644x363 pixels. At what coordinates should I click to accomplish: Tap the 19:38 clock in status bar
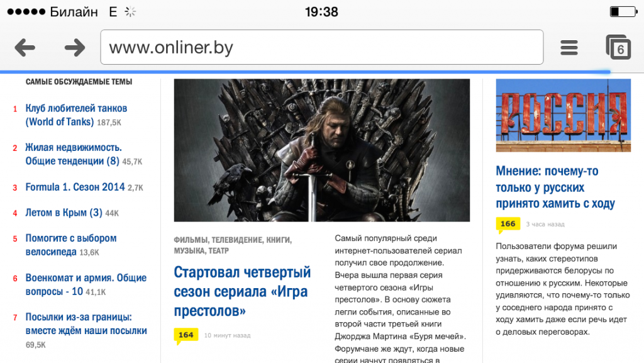coord(321,12)
